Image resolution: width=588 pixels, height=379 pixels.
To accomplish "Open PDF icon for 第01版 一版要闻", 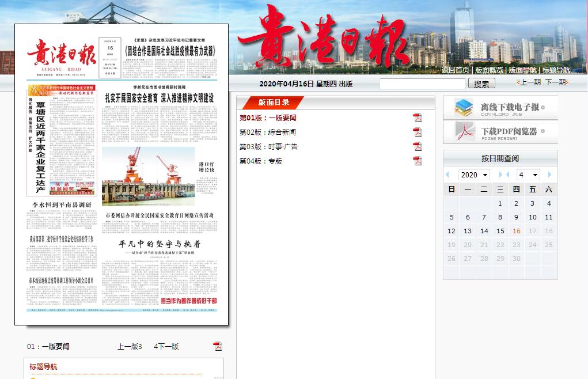I will coord(418,118).
